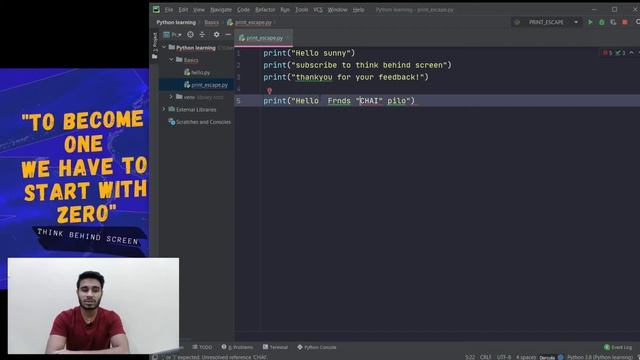Open the Code menu

[243, 9]
